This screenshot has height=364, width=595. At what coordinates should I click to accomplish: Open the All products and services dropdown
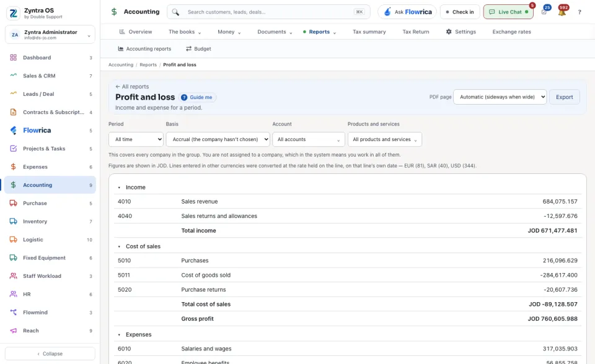(385, 139)
